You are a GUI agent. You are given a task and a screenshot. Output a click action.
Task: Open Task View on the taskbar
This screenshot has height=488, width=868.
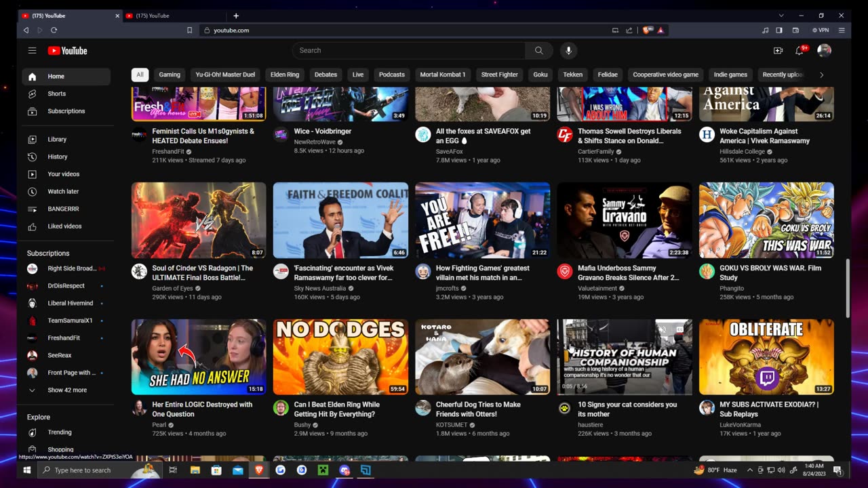click(x=173, y=470)
